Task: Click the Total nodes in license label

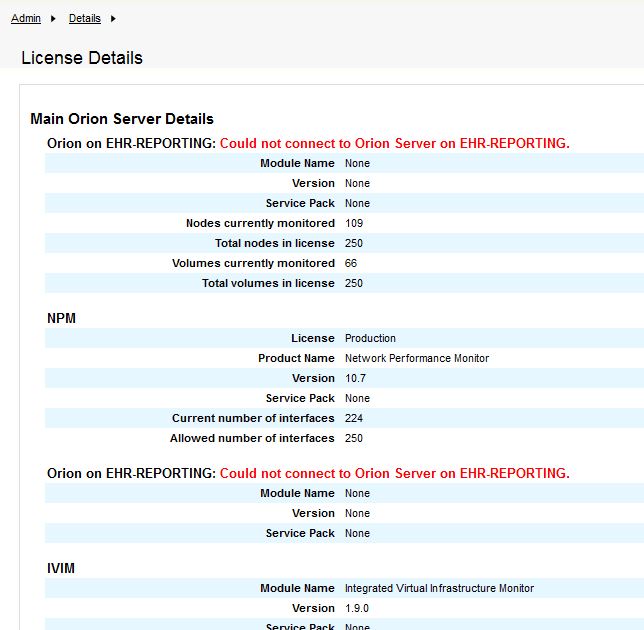Action: click(x=275, y=243)
